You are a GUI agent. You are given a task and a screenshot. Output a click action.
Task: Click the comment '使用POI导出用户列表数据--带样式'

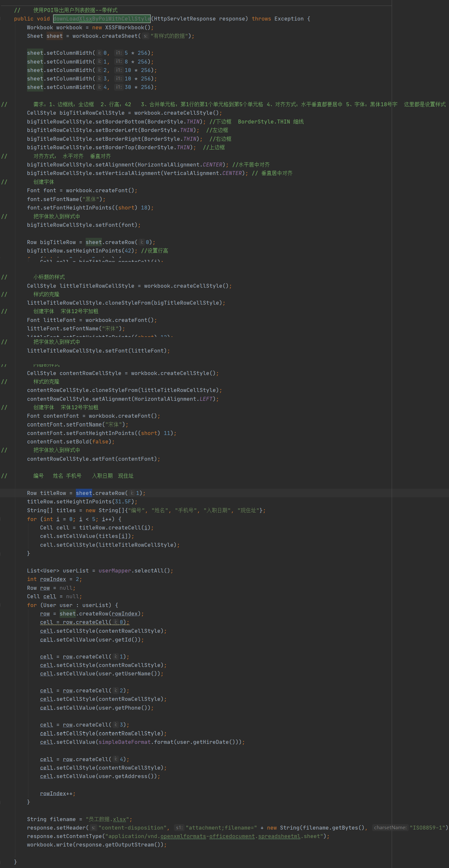tap(76, 10)
